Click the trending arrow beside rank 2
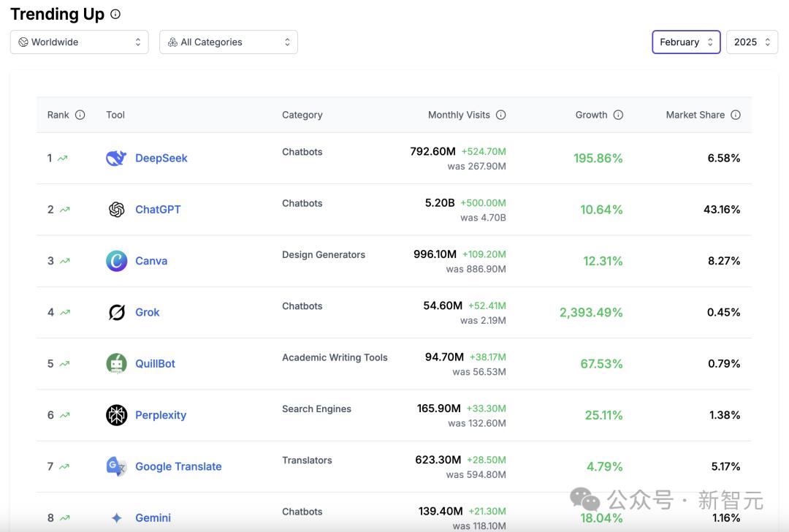789x532 pixels. (x=65, y=210)
